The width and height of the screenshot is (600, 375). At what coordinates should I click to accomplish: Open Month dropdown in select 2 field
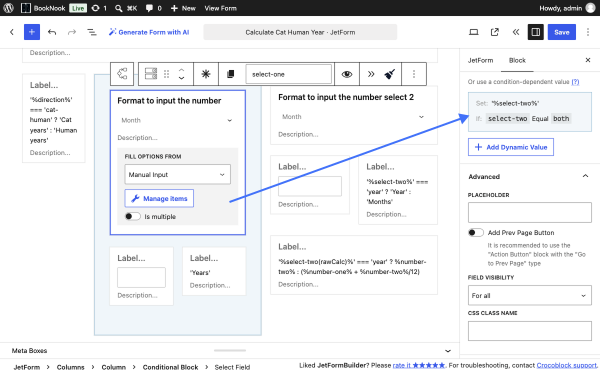tap(353, 117)
